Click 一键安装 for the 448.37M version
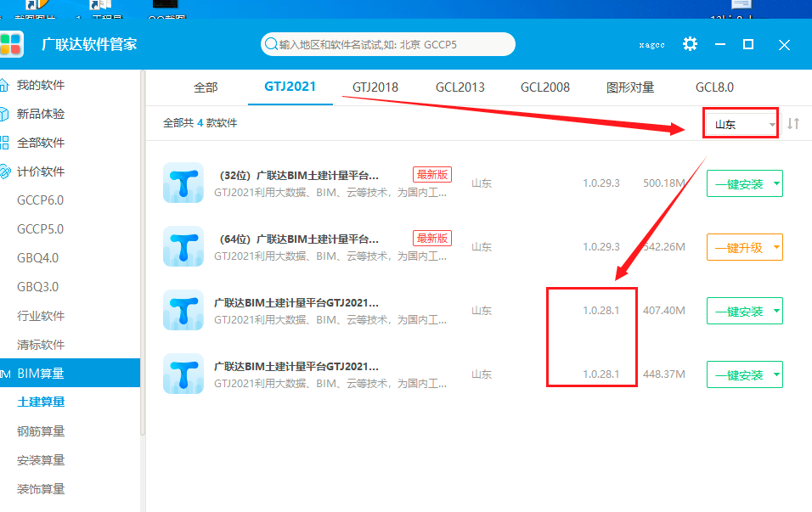 [x=739, y=374]
